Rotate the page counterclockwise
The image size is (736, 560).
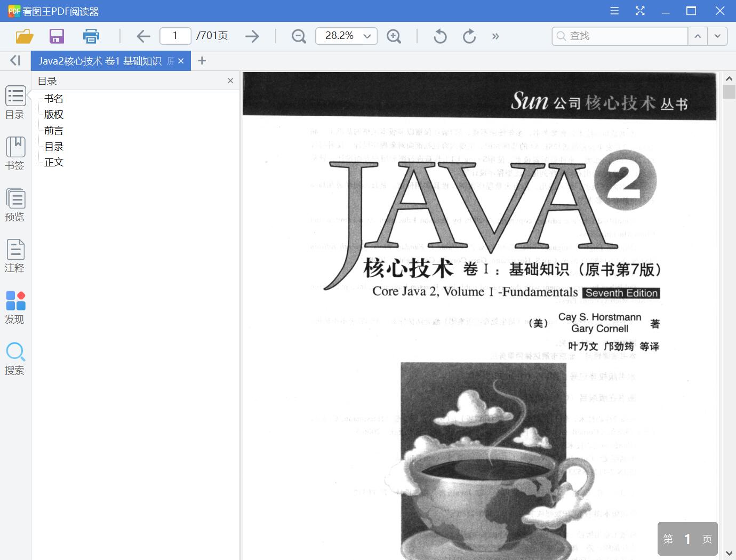(440, 36)
